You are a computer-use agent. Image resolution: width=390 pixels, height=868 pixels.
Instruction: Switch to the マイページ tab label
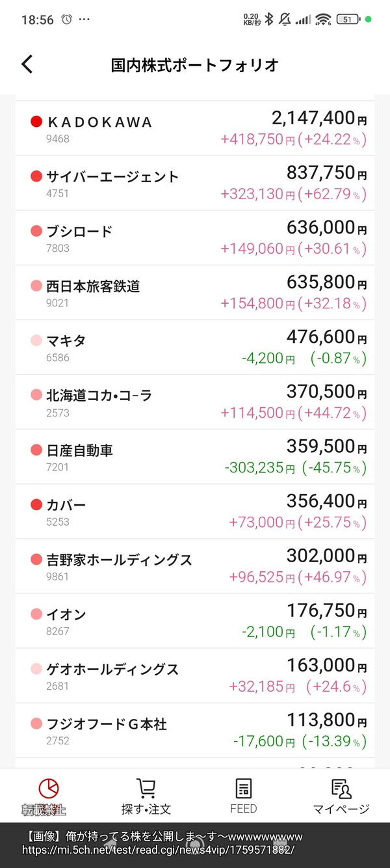(341, 809)
